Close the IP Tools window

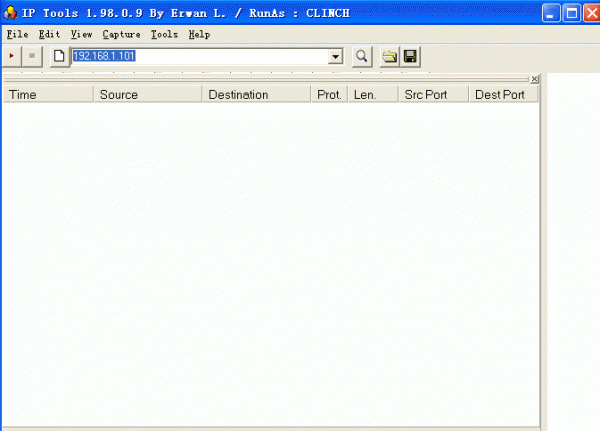[x=592, y=13]
